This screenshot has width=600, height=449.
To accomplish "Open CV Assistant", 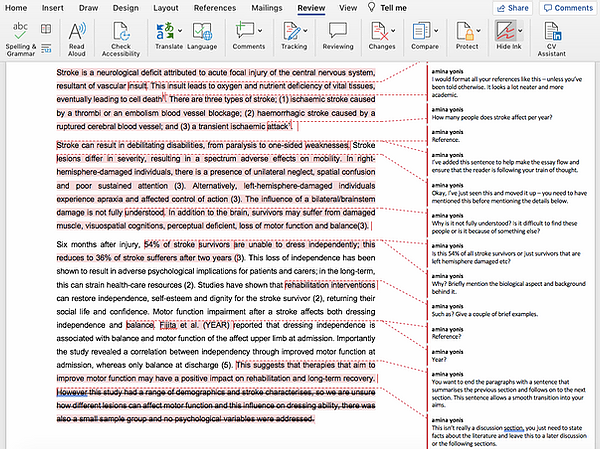I will click(x=551, y=39).
